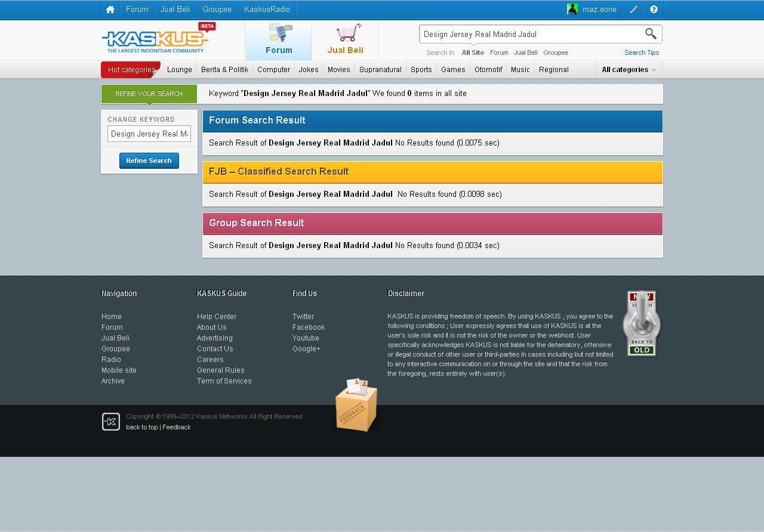
Task: Open the Music category
Action: pos(520,70)
